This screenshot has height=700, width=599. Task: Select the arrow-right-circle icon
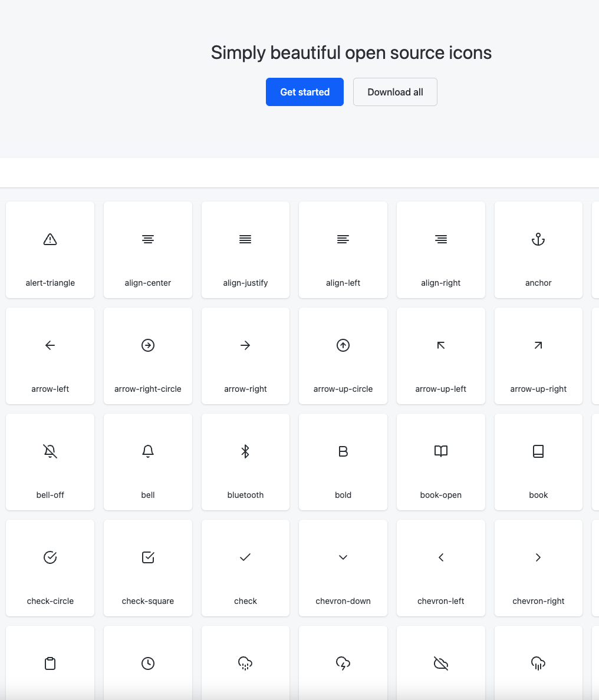click(148, 345)
